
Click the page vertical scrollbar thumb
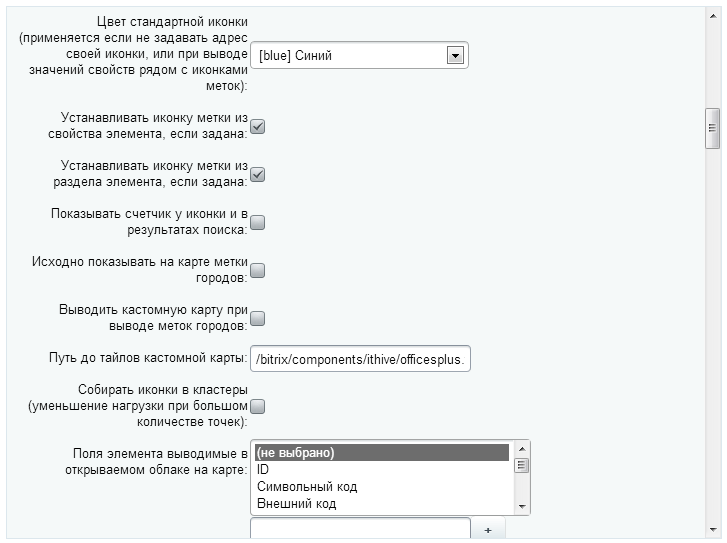[x=713, y=128]
